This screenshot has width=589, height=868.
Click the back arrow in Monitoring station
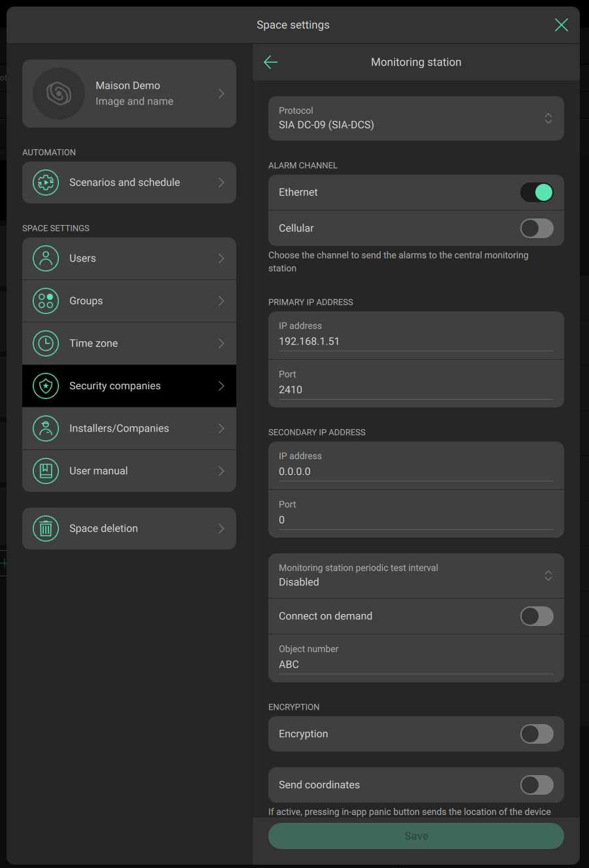coord(270,62)
